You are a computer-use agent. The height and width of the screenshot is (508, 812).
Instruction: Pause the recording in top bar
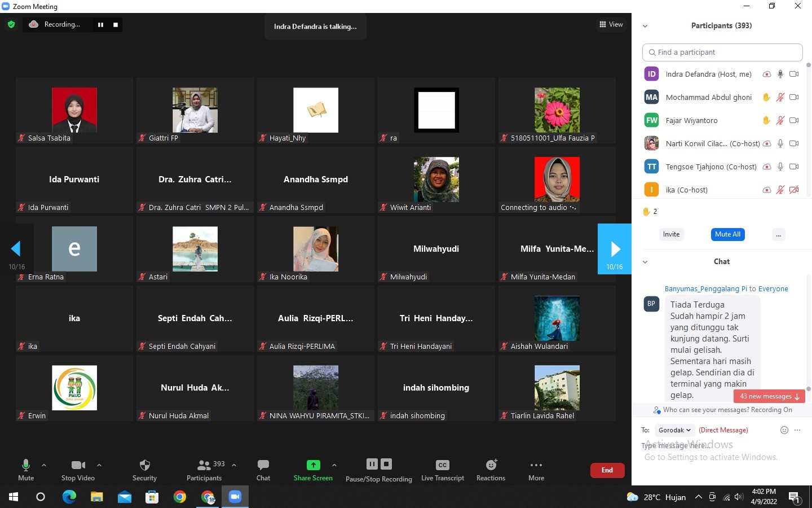tap(100, 25)
